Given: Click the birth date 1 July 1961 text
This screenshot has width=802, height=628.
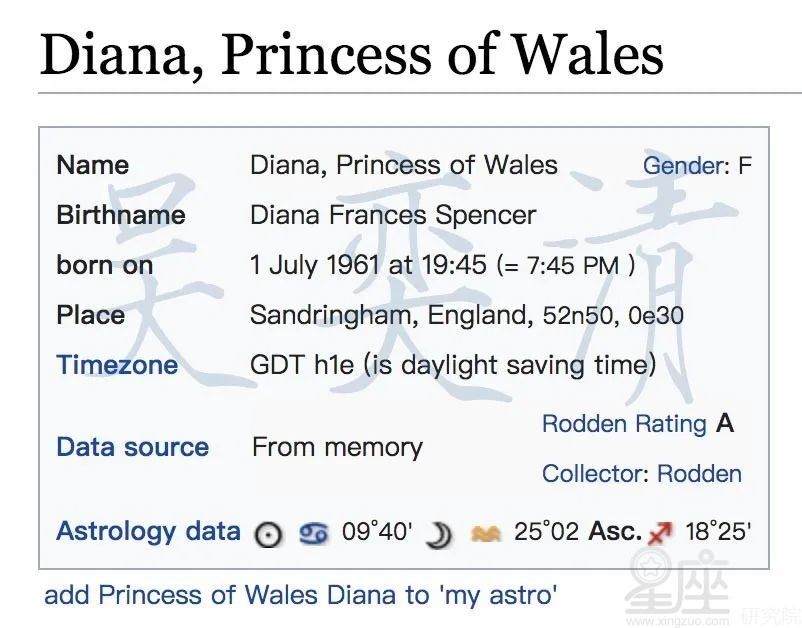Looking at the screenshot, I should coord(315,265).
